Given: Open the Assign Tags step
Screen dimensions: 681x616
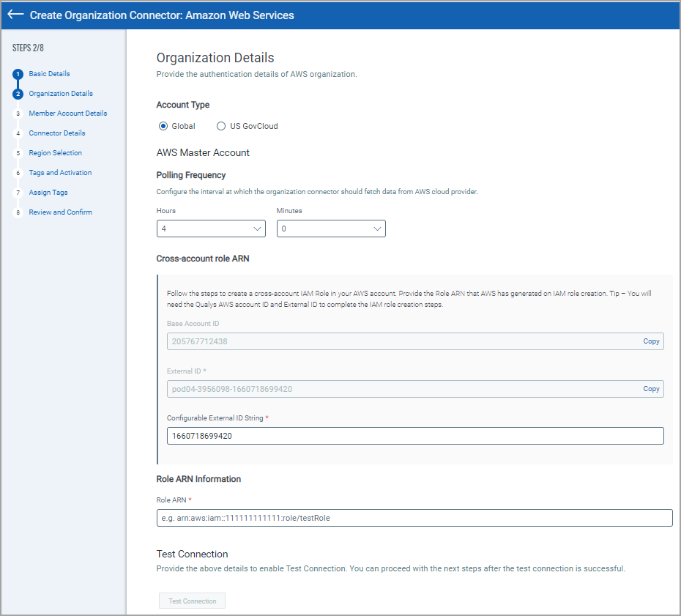Looking at the screenshot, I should point(48,193).
